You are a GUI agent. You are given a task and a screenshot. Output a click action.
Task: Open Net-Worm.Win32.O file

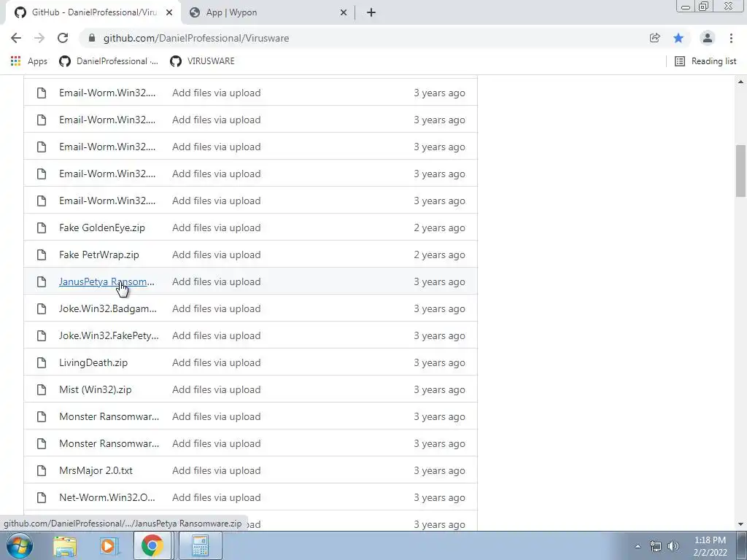point(107,497)
